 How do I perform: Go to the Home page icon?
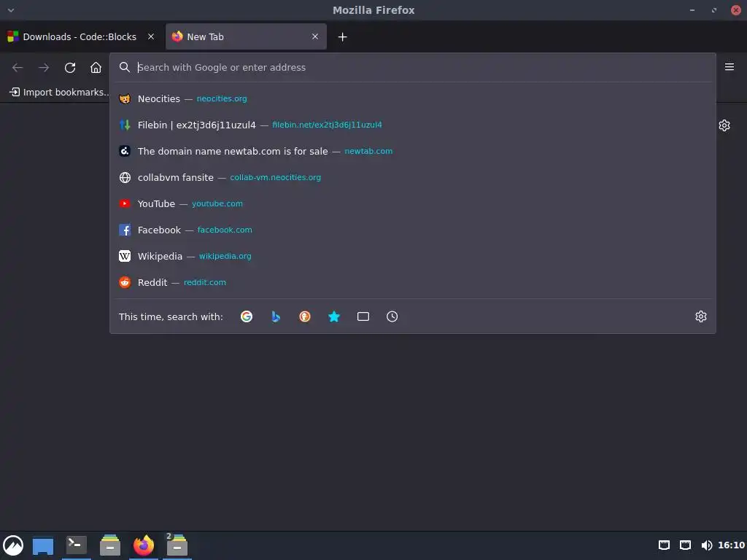(96, 68)
